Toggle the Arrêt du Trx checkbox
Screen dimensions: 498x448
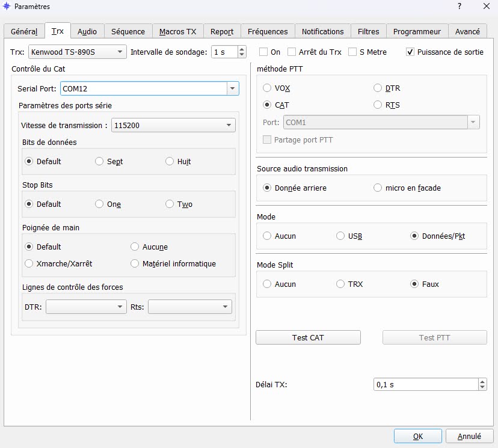pos(292,52)
